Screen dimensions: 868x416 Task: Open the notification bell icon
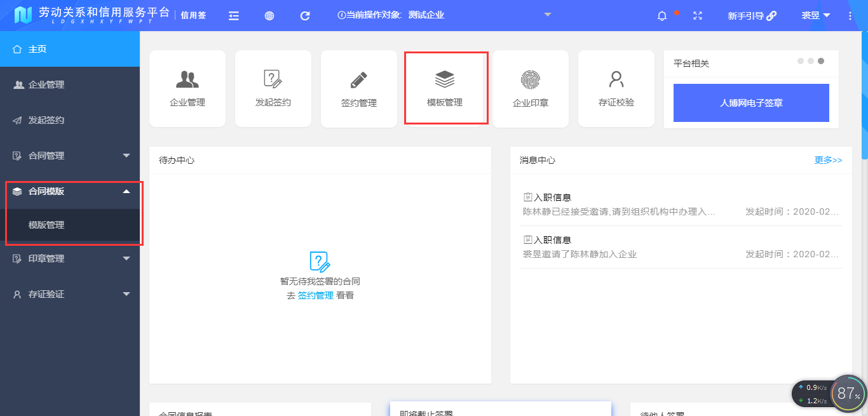[661, 15]
